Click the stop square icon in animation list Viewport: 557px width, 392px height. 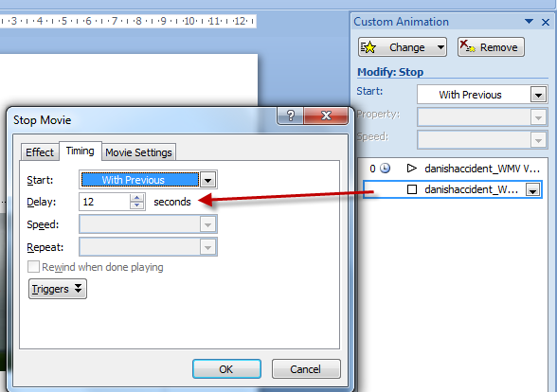coord(412,189)
